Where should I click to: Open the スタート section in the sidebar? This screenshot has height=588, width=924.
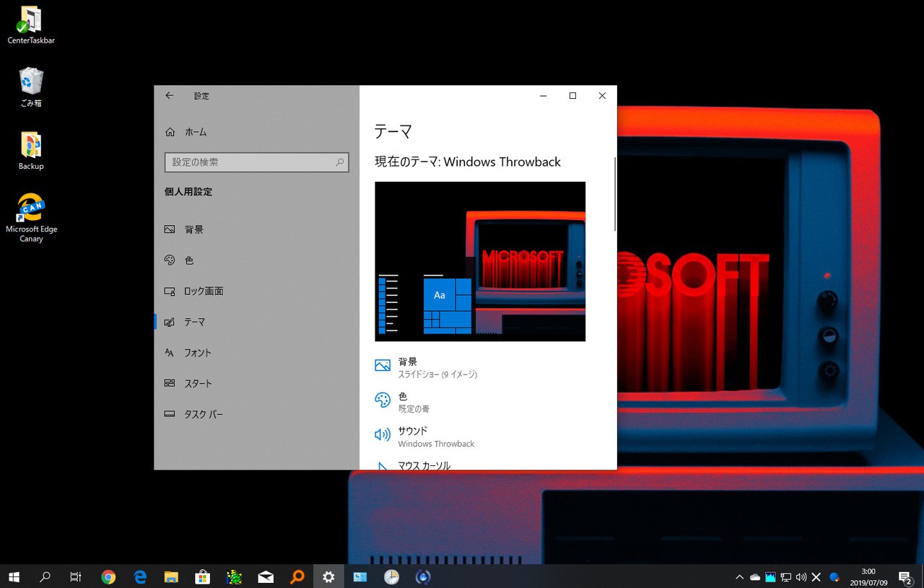tap(256, 384)
